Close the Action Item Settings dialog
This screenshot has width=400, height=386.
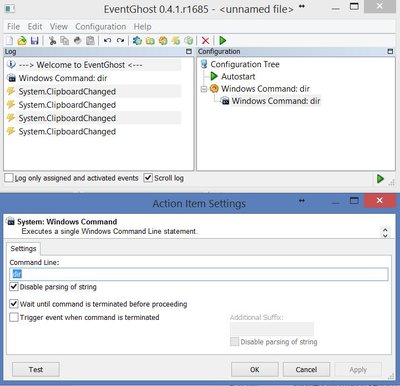pyautogui.click(x=380, y=200)
